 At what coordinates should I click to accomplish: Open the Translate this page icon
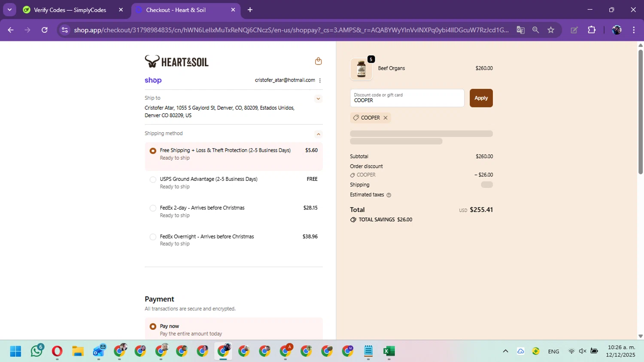520,30
